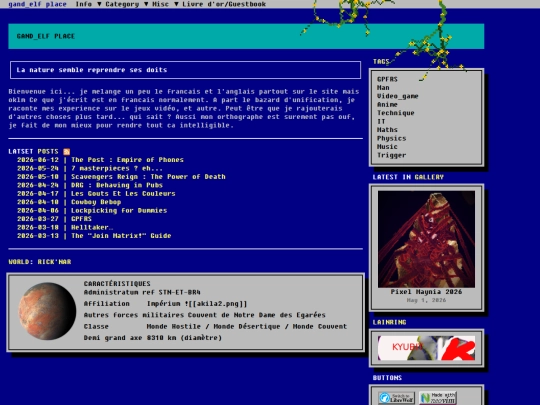This screenshot has height=405, width=540.
Task: Open post The Post : Empire of Phones
Action: tap(127, 160)
